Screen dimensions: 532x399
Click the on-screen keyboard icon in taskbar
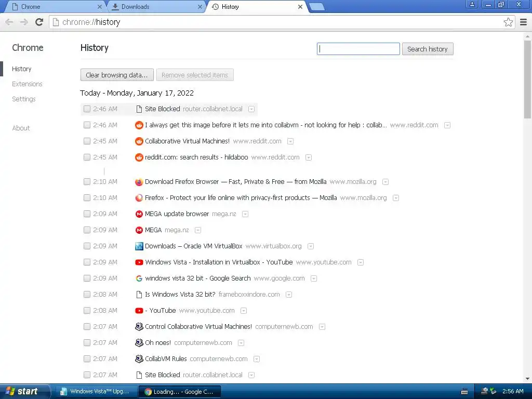464,392
